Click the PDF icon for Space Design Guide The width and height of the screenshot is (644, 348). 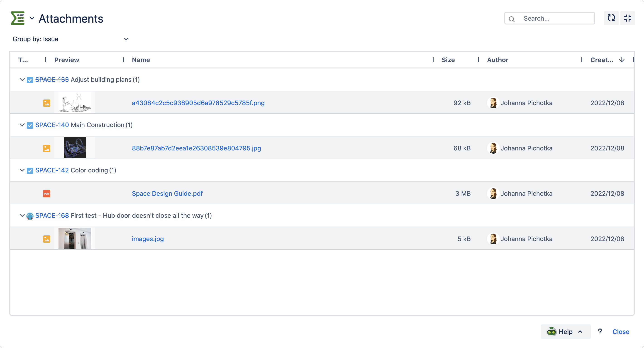click(x=46, y=194)
